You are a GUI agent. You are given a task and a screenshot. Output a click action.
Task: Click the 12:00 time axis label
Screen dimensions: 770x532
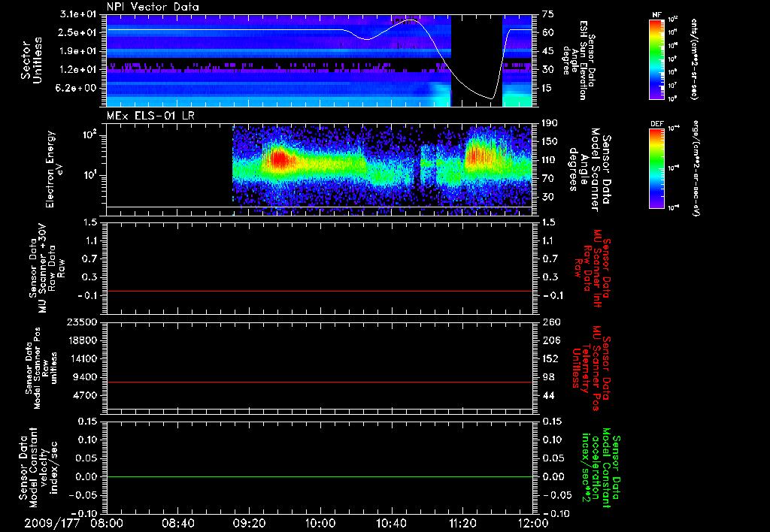click(x=533, y=523)
